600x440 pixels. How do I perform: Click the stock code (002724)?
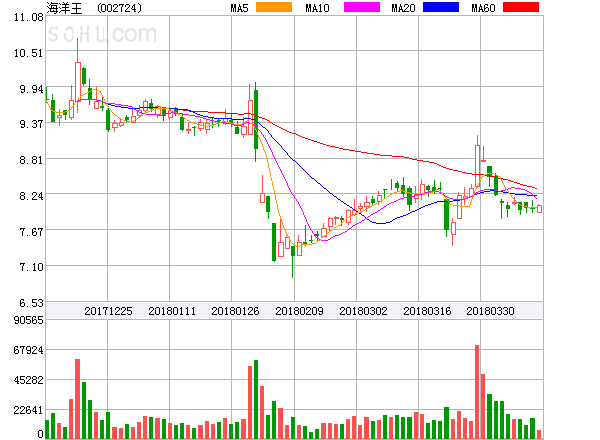(119, 8)
